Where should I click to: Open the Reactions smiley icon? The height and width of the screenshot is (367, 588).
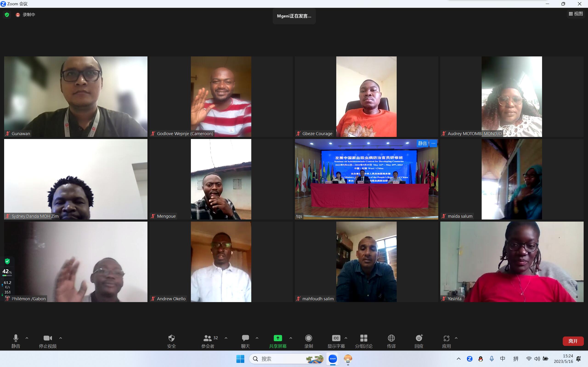419,338
